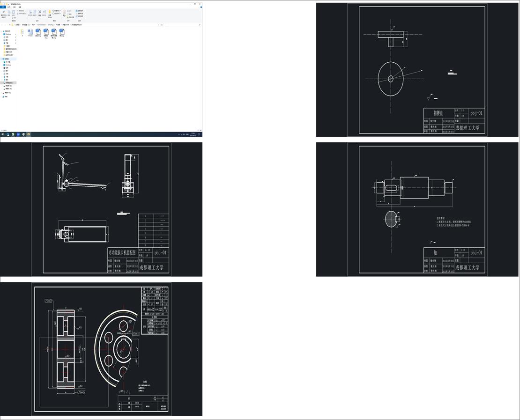Click the 扭腰盘 CAD drawing image
520x420 pixels.
point(417,70)
